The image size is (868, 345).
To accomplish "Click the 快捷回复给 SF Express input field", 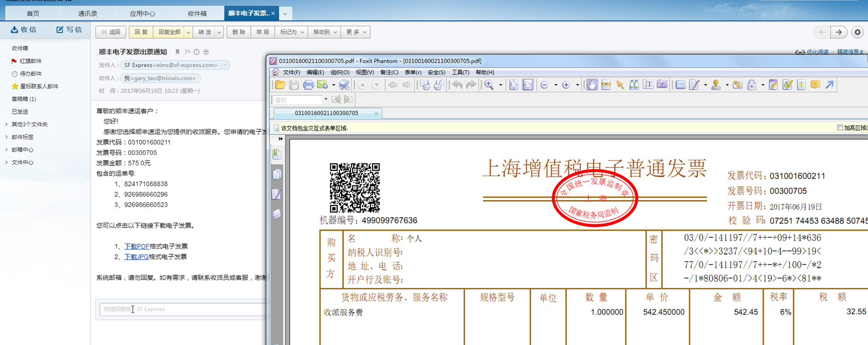I will pyautogui.click(x=182, y=309).
